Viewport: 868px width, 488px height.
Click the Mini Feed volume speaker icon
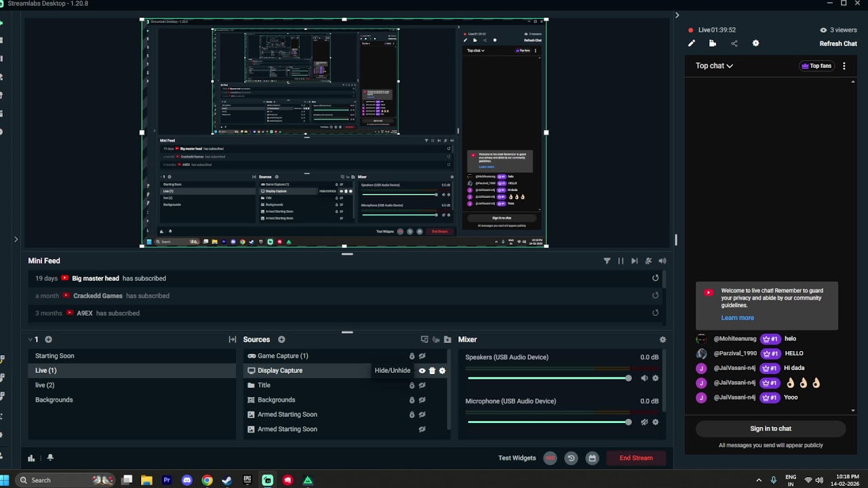(662, 261)
